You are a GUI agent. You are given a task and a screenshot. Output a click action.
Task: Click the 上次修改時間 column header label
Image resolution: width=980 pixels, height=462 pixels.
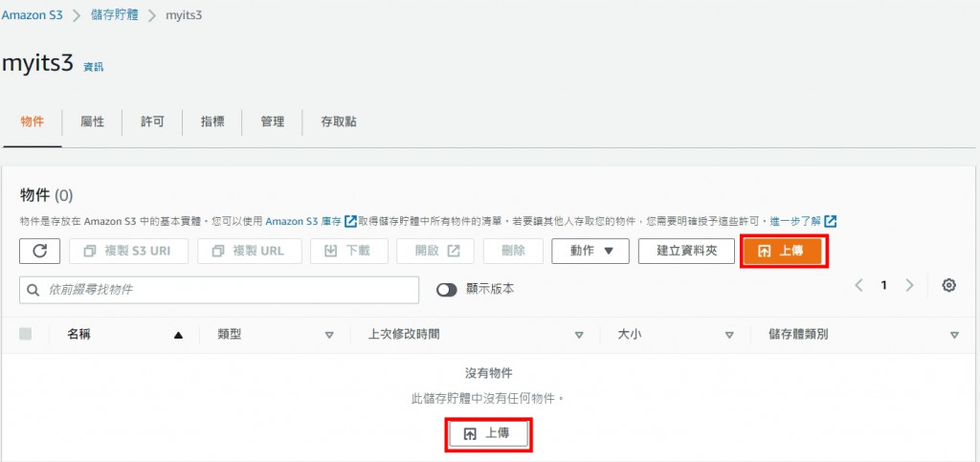pos(404,335)
